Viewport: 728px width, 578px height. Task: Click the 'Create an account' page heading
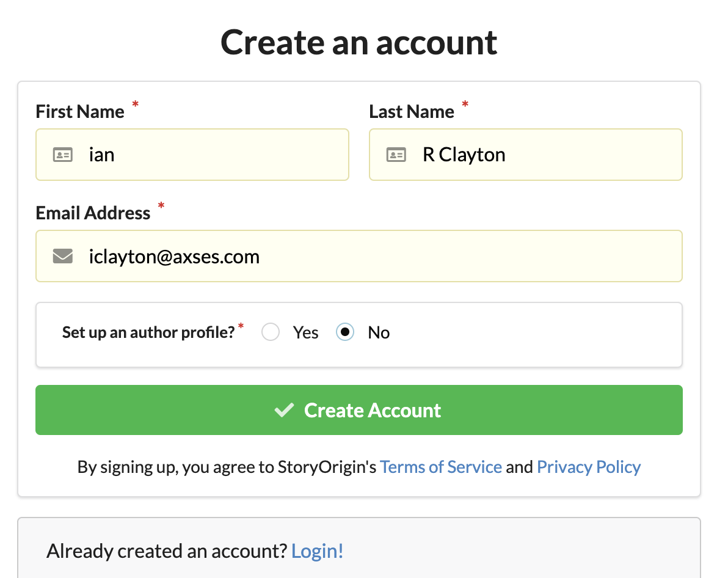pyautogui.click(x=359, y=42)
